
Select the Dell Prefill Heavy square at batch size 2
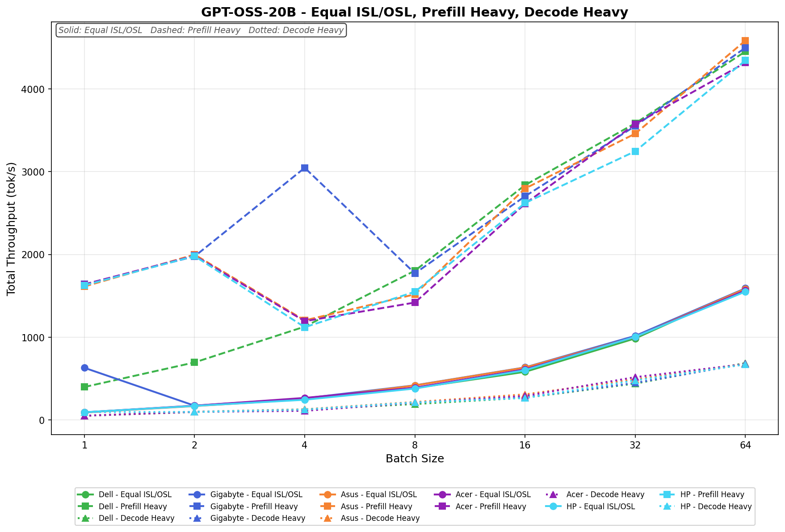click(x=194, y=362)
